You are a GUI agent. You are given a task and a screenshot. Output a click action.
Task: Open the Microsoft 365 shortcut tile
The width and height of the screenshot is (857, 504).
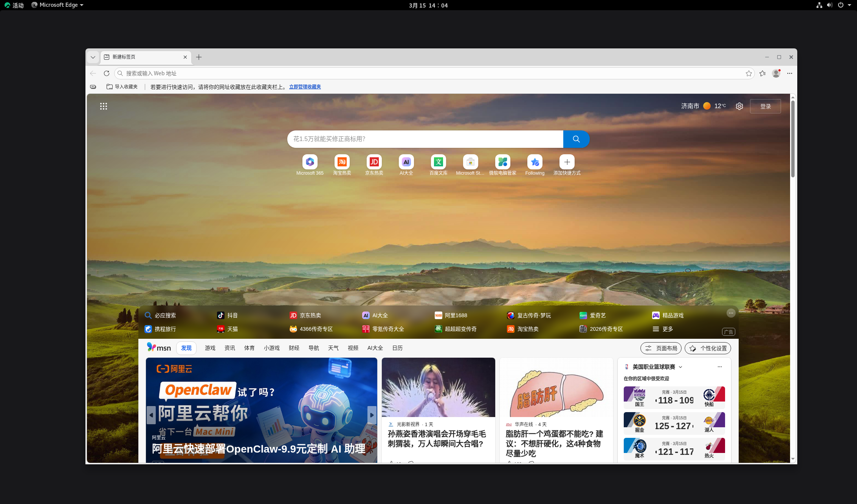pyautogui.click(x=310, y=162)
